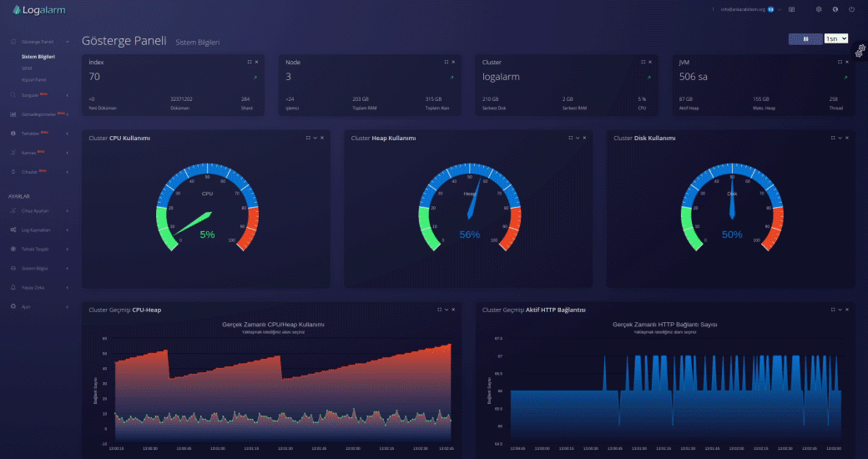The height and width of the screenshot is (459, 868).
Task: Pause the live dashboard refresh
Action: (x=805, y=38)
